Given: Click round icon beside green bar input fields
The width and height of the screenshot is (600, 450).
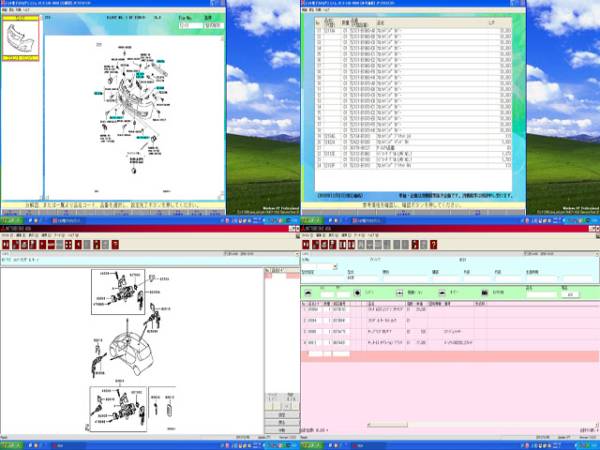Looking at the screenshot, I should pyautogui.click(x=359, y=292).
